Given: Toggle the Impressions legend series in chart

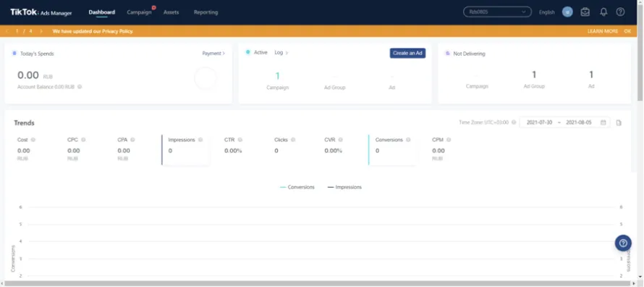Looking at the screenshot, I should (x=344, y=187).
